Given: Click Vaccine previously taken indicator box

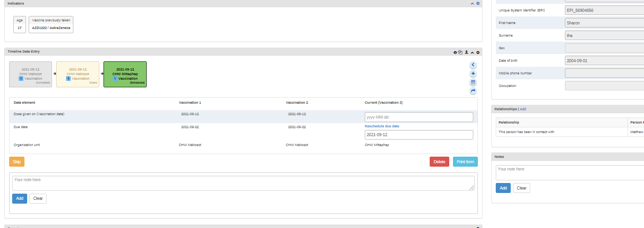Looking at the screenshot, I should (x=51, y=24).
